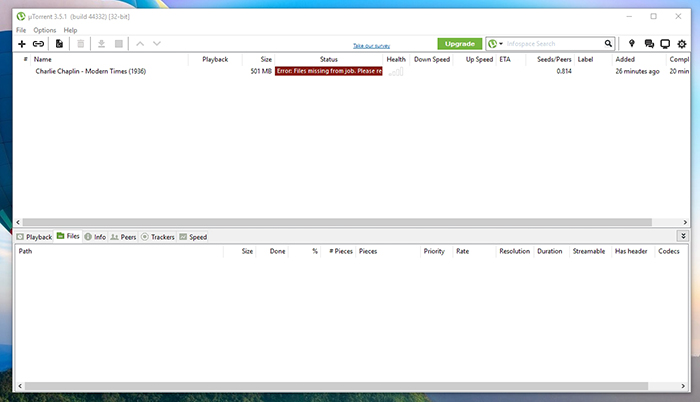Screen dimensions: 700x402
Task: Open the Help menu
Action: tap(70, 30)
